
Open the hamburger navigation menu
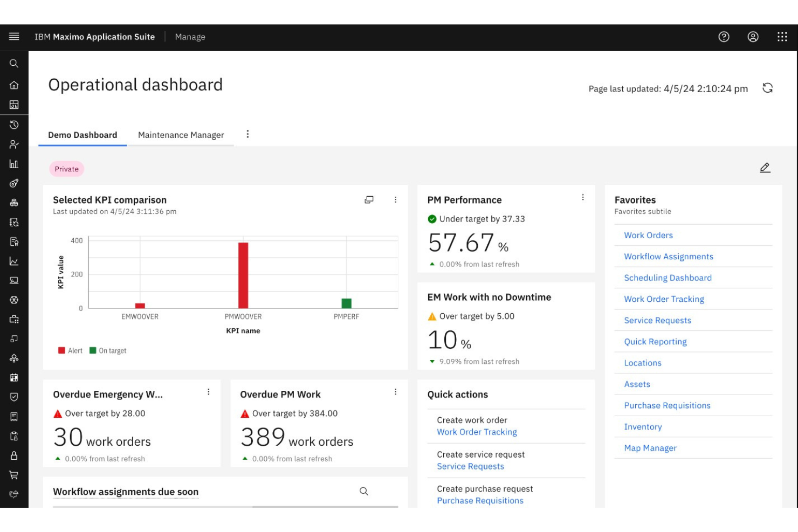tap(14, 37)
